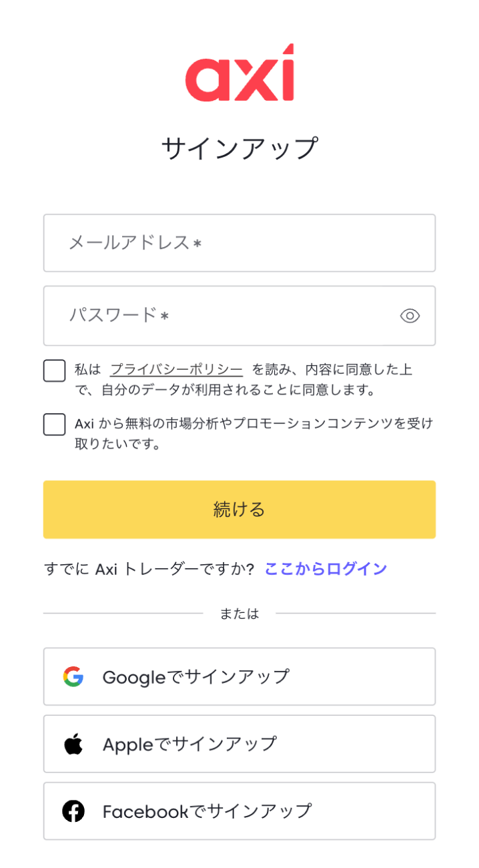Screen dimensions: 479x868
Task: Click the red Axi logo
Action: (239, 73)
